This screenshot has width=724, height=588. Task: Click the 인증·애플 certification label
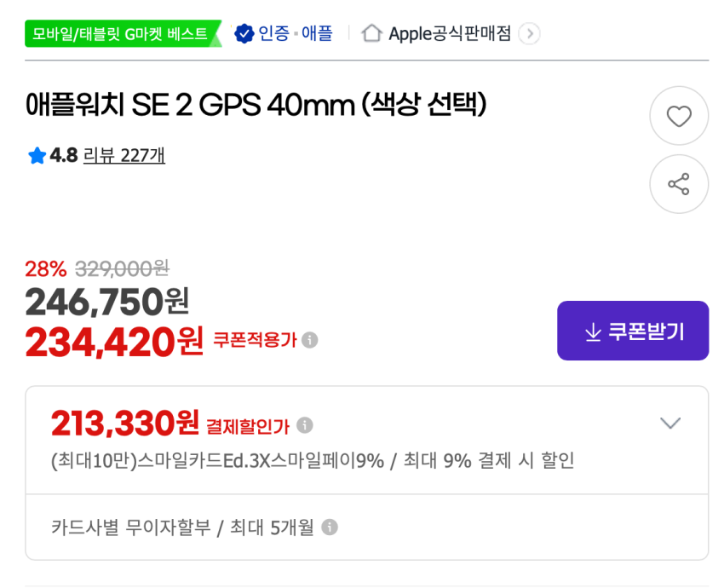tap(295, 34)
